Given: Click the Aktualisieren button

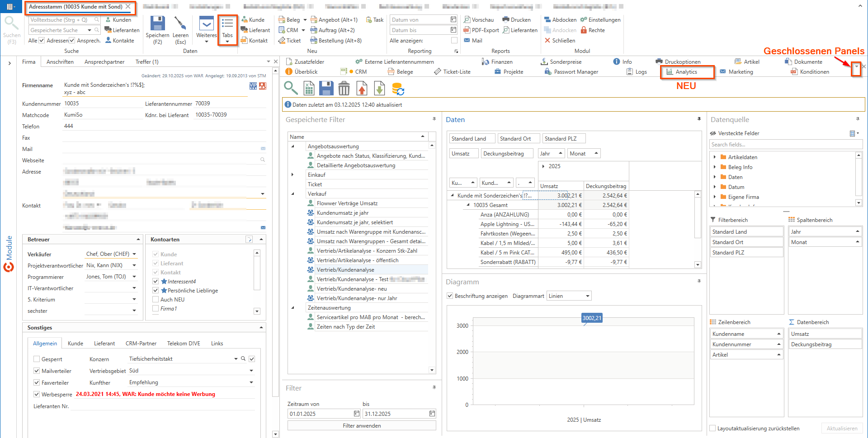Looking at the screenshot, I should click(x=842, y=428).
